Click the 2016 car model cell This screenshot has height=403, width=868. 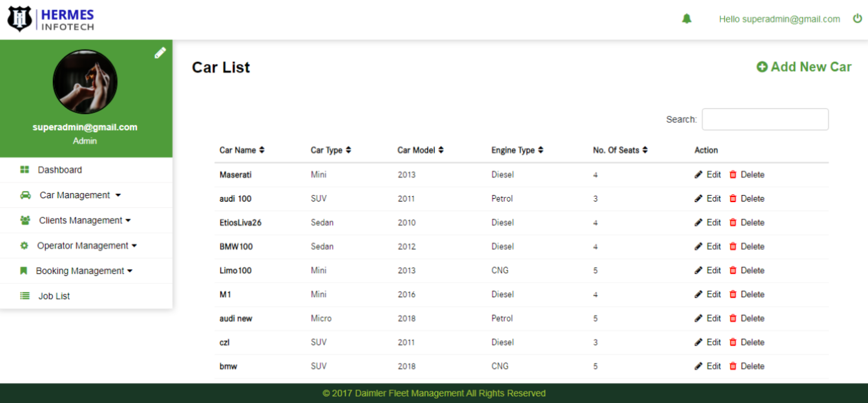click(x=407, y=294)
